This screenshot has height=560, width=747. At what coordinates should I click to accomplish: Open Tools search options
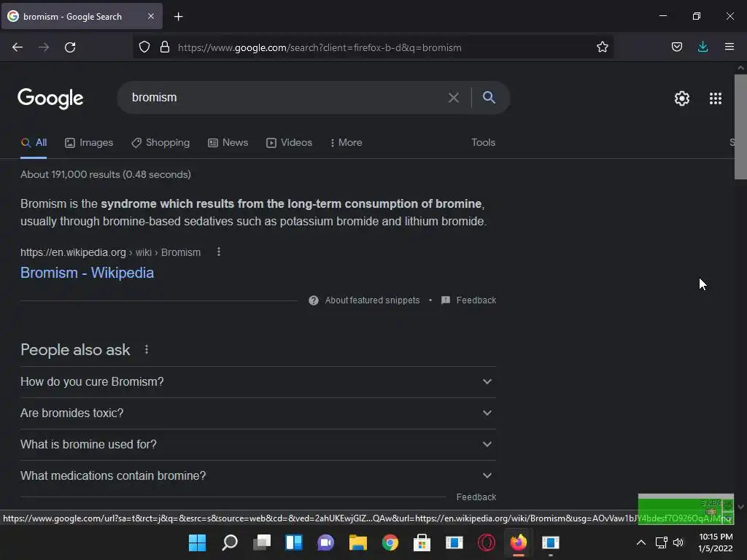[483, 142]
